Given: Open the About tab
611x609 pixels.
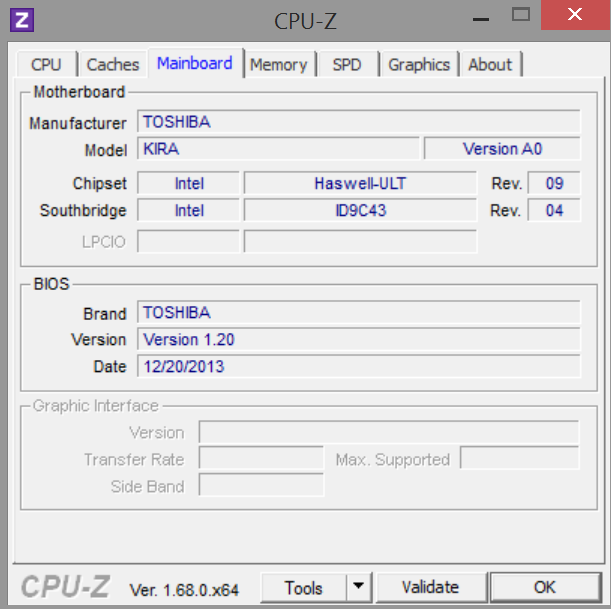Looking at the screenshot, I should click(490, 64).
